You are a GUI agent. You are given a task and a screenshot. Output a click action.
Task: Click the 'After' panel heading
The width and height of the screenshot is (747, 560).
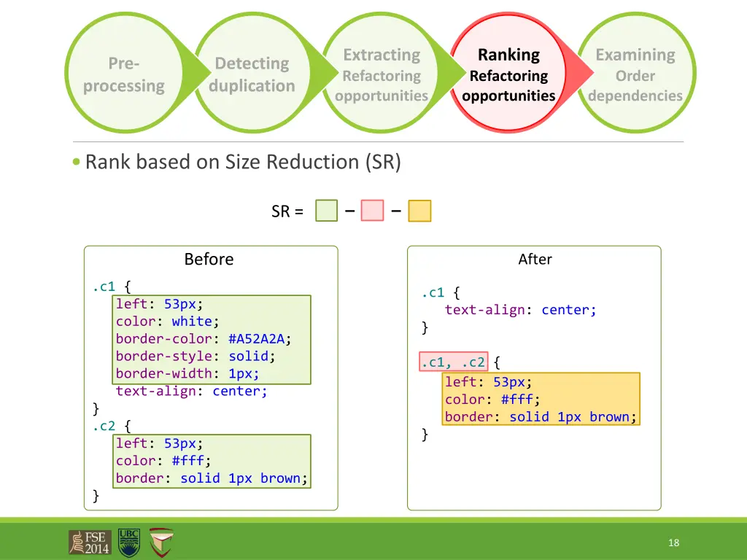coord(535,259)
